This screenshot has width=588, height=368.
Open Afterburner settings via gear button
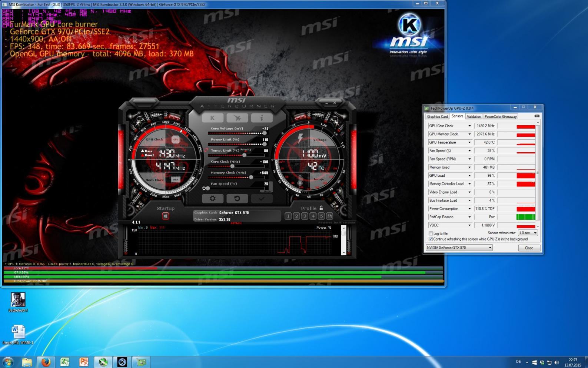pos(212,198)
